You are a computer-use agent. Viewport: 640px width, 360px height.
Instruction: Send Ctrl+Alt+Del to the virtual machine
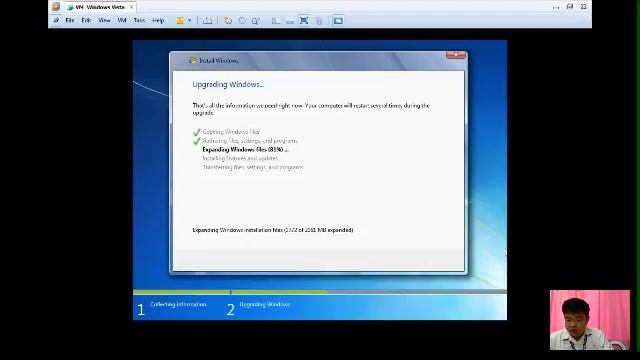[x=207, y=20]
